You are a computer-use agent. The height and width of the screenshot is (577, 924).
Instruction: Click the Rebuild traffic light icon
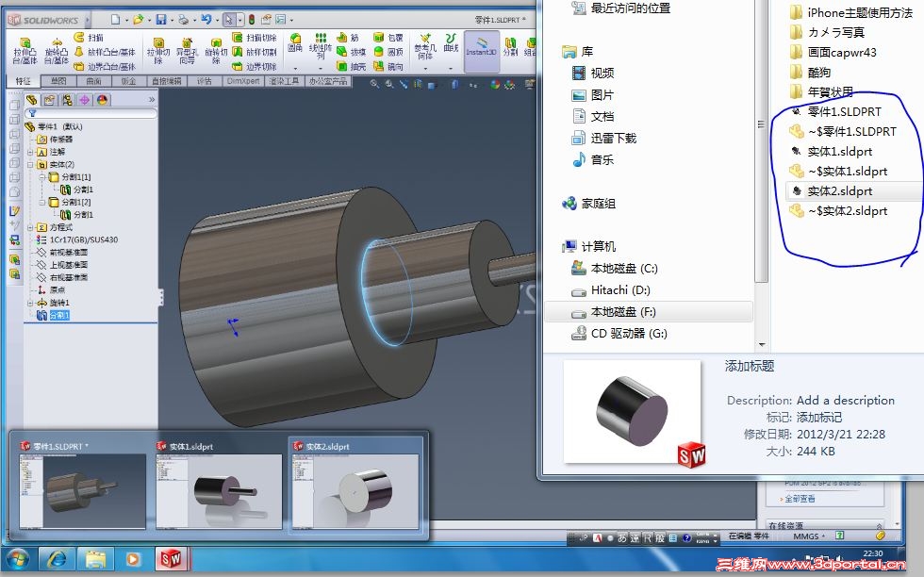coord(252,20)
